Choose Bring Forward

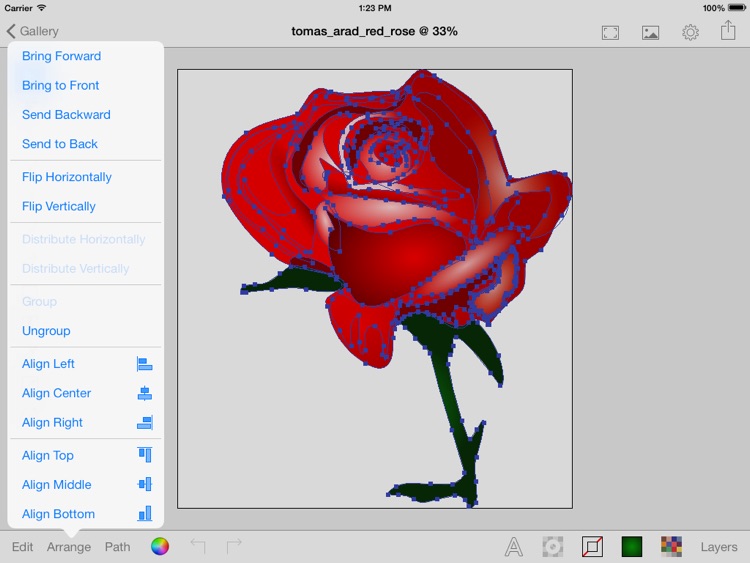pyautogui.click(x=61, y=56)
